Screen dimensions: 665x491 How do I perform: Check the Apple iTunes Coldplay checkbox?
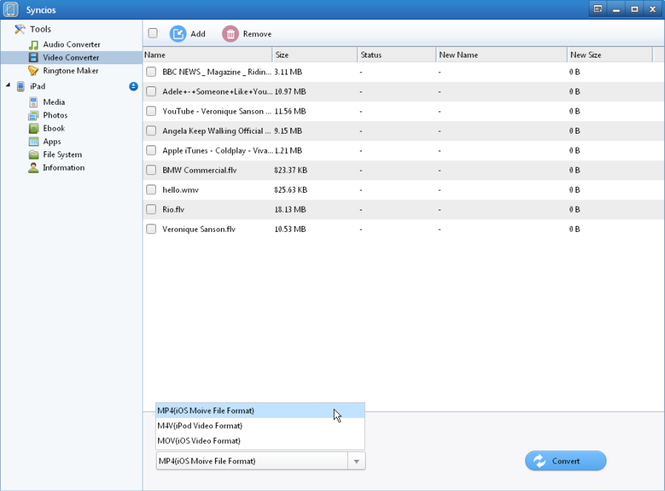[151, 150]
